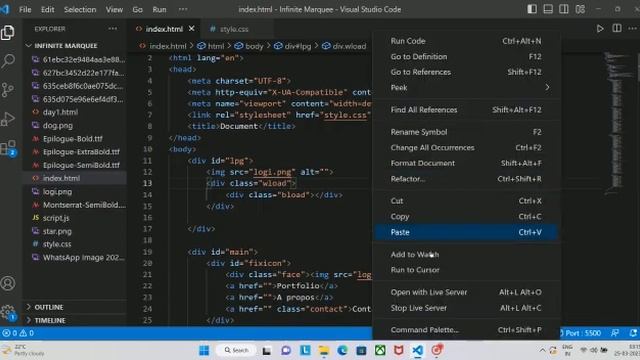Open Manage gear settings
Image resolution: width=640 pixels, height=360 pixels.
pyautogui.click(x=8, y=312)
